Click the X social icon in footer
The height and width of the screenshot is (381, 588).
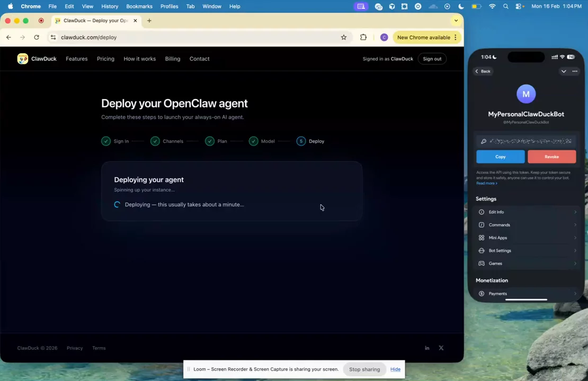pyautogui.click(x=441, y=348)
